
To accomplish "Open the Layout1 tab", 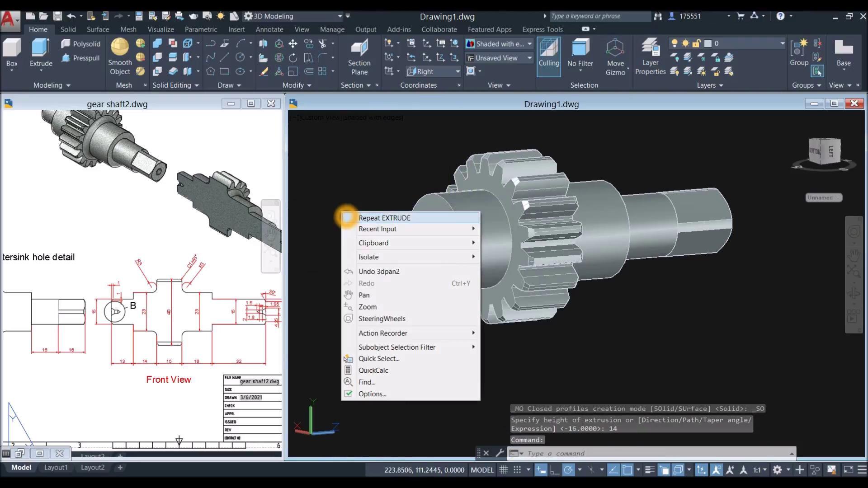I will (x=56, y=468).
